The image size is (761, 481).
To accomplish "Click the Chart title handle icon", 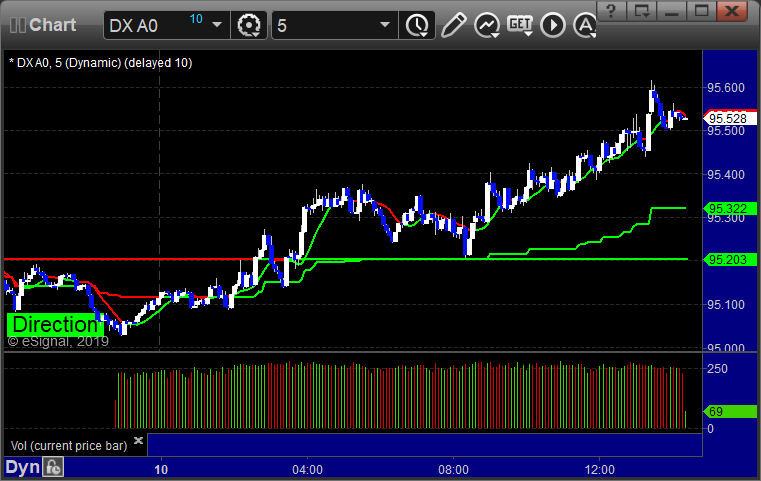I will (x=17, y=25).
